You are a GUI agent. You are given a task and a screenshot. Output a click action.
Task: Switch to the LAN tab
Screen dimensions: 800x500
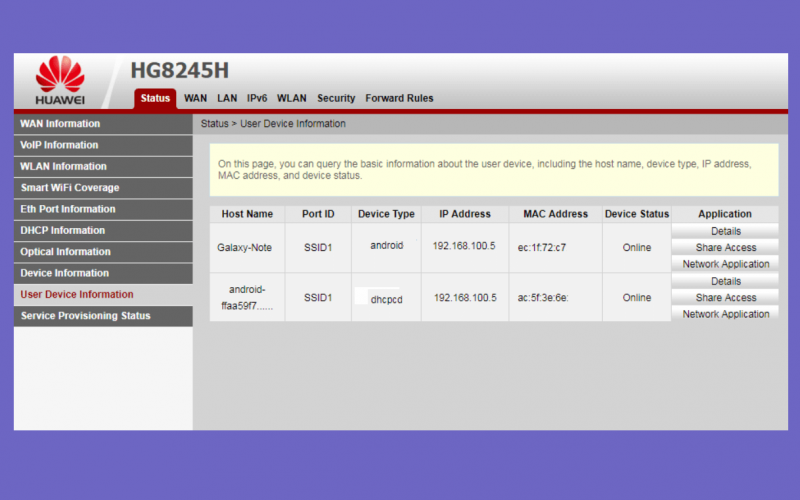[x=227, y=98]
